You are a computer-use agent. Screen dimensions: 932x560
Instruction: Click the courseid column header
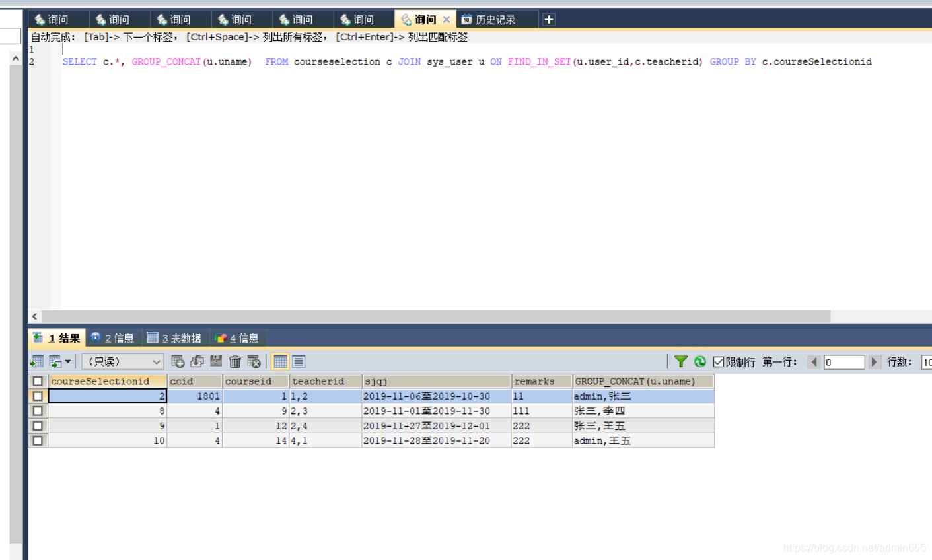tap(256, 381)
